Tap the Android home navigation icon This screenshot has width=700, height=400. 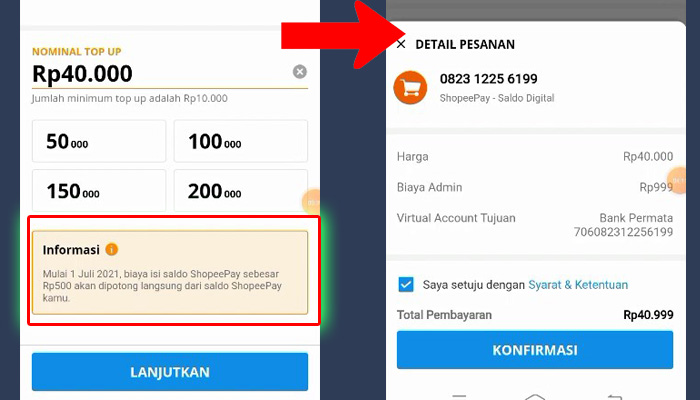pyautogui.click(x=535, y=396)
